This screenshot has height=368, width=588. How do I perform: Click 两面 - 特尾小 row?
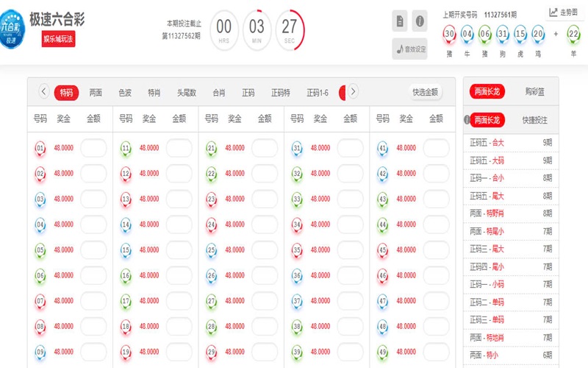pos(511,231)
